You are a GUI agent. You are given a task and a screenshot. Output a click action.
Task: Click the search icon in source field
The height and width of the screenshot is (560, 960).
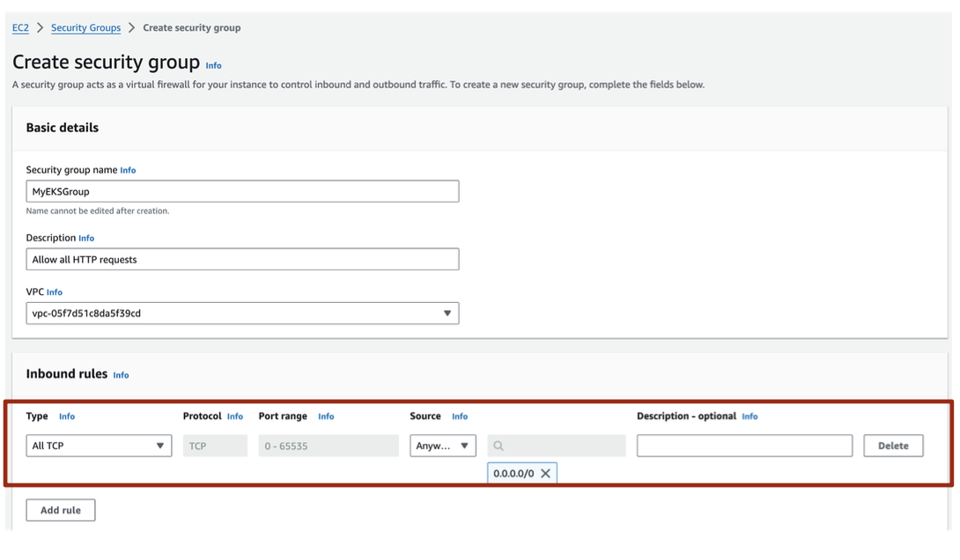pyautogui.click(x=498, y=446)
